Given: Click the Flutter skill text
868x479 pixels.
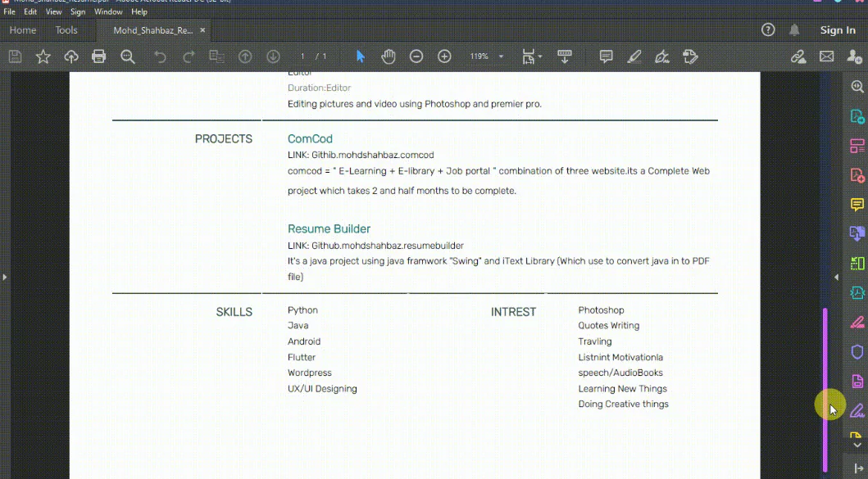Looking at the screenshot, I should [x=302, y=357].
